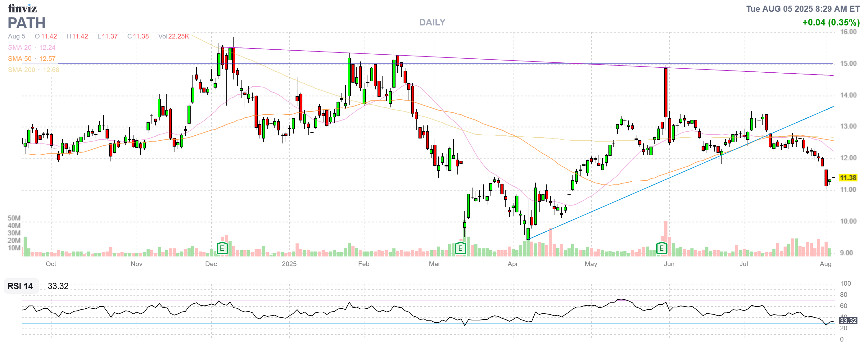Click the March earnings E marker
This screenshot has height=349, width=868.
(460, 249)
